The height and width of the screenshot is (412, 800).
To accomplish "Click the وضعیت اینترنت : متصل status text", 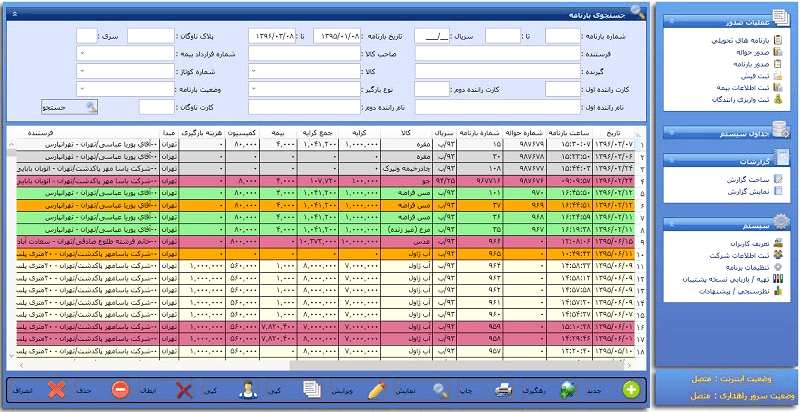I will [732, 379].
